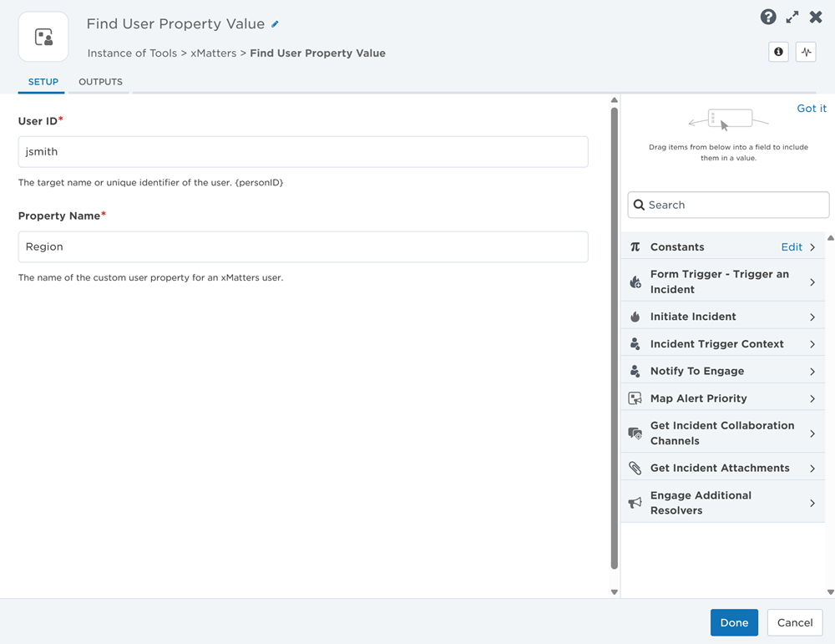The width and height of the screenshot is (835, 644).
Task: Open the activity pulse icon button
Action: coord(806,52)
